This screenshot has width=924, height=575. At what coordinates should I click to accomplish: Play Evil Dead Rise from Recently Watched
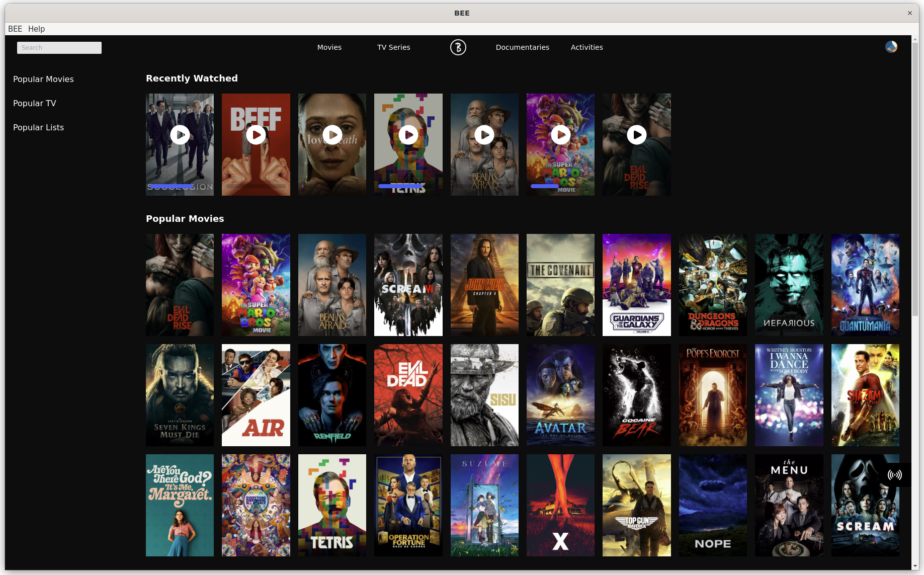637,135
